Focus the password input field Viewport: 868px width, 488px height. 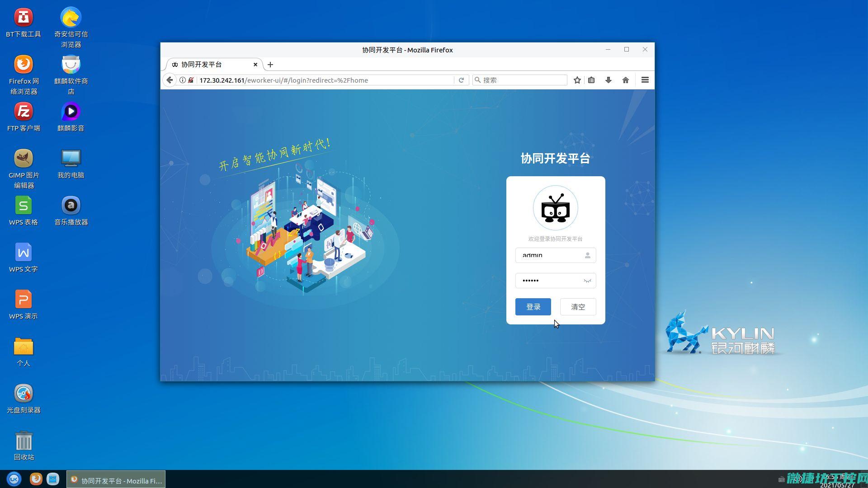click(556, 281)
